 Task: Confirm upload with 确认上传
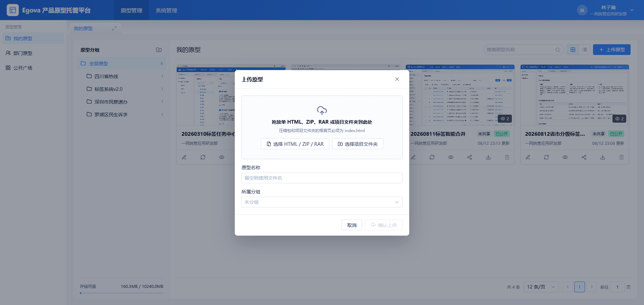point(384,225)
